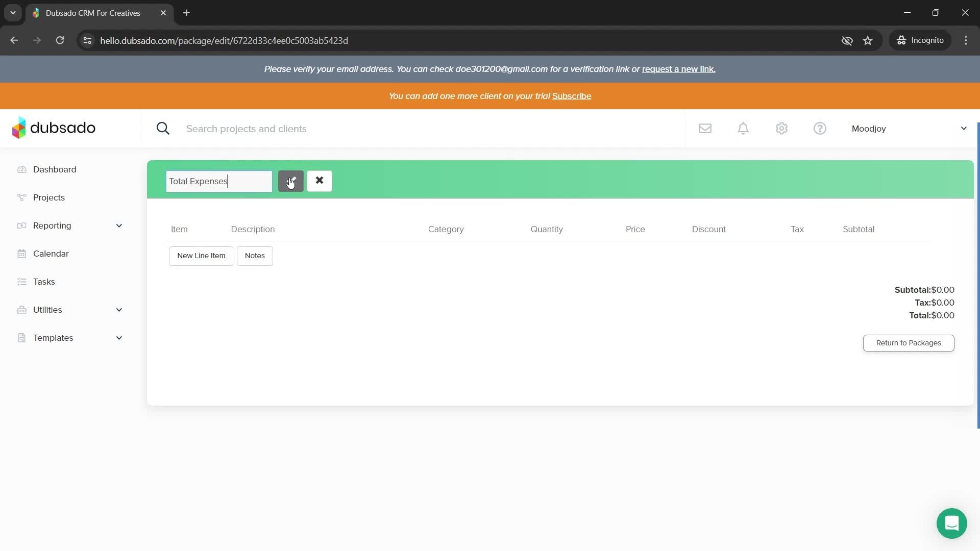Go to Dashboard in sidebar

click(55, 169)
